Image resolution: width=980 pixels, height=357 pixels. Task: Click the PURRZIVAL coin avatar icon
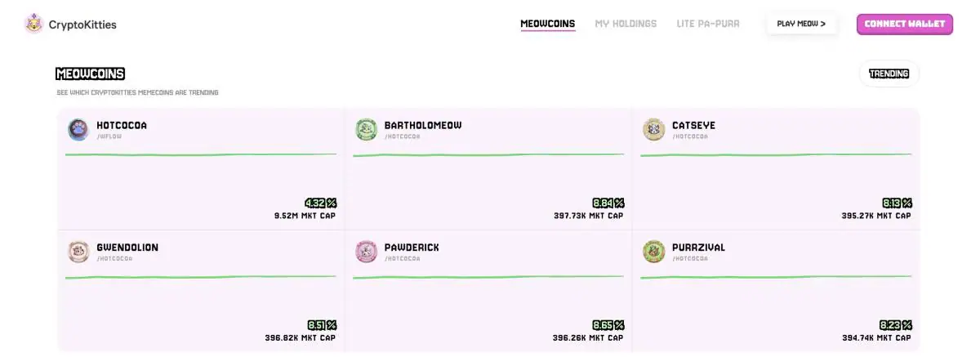click(653, 252)
